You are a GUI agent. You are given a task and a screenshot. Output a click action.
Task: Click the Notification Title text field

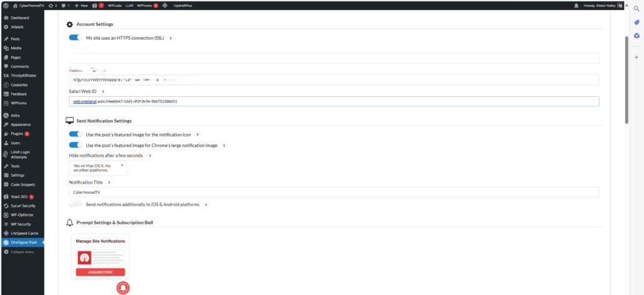pyautogui.click(x=333, y=192)
